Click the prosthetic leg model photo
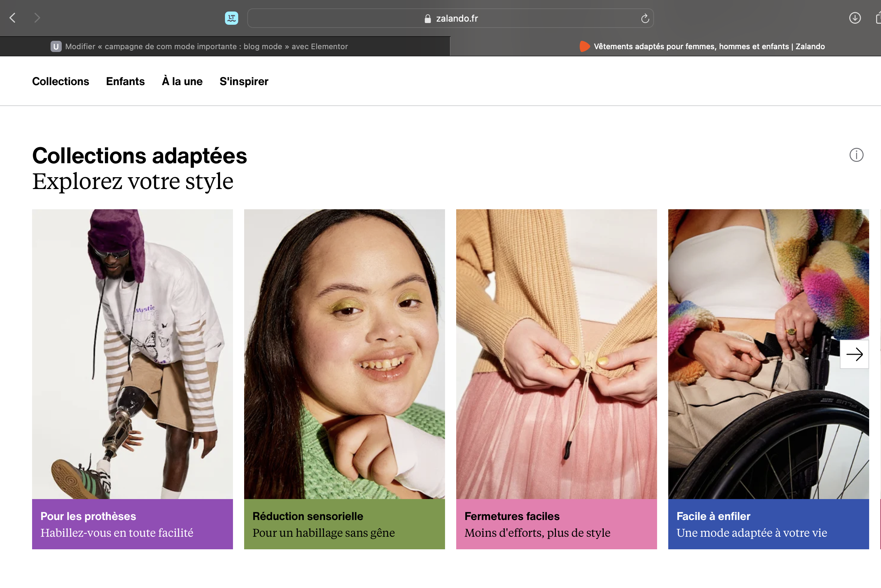Screen dimensions: 881x588 coord(132,354)
